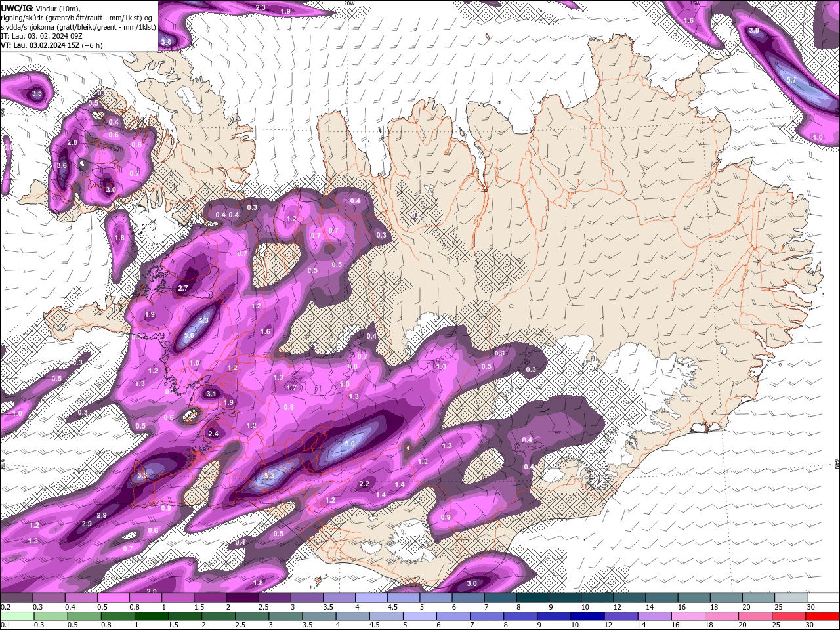Screen dimensions: 840x630
Task: Click the "slydda/snjókoma (grátt/bleikt/grænt - mm/1klst)" line
Action: pos(79,27)
